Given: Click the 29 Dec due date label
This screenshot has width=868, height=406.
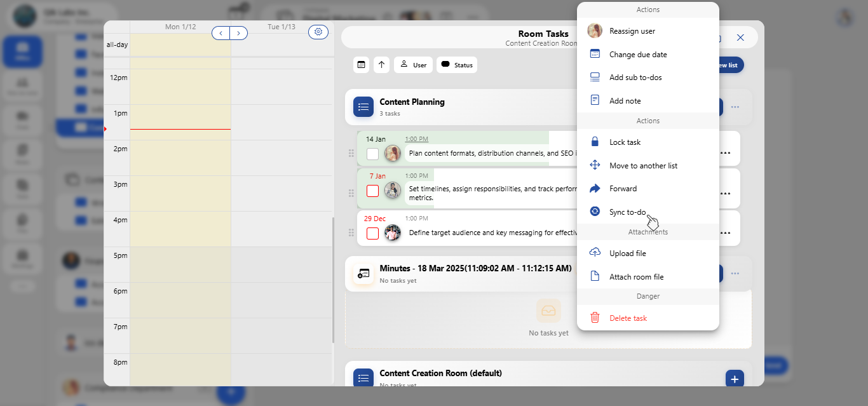Looking at the screenshot, I should click(375, 219).
